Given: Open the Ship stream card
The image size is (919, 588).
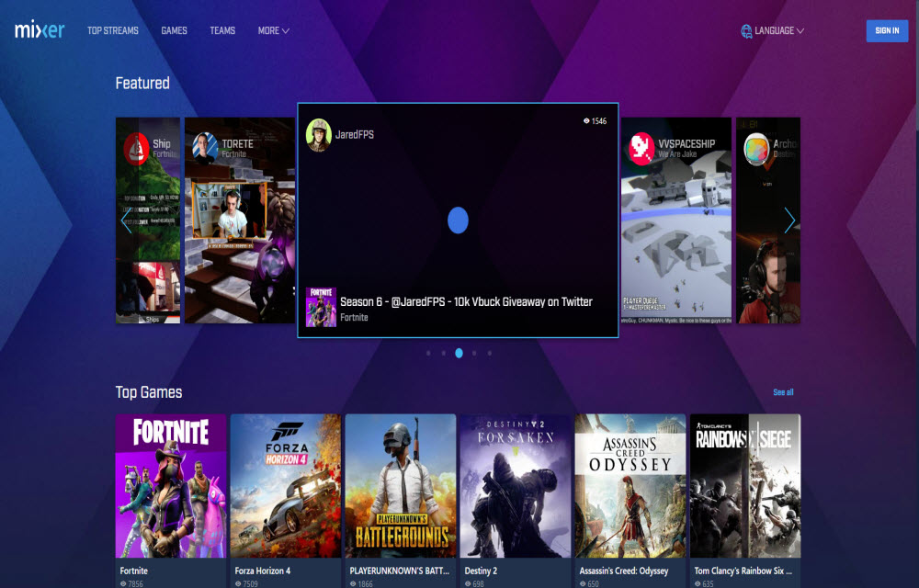Looking at the screenshot, I should 148,220.
